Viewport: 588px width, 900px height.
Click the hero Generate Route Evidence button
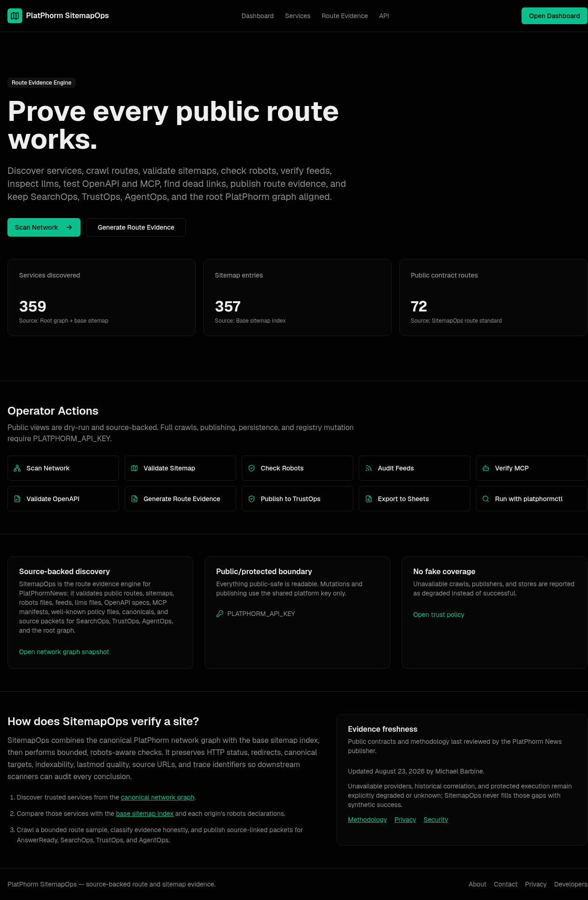pyautogui.click(x=136, y=227)
